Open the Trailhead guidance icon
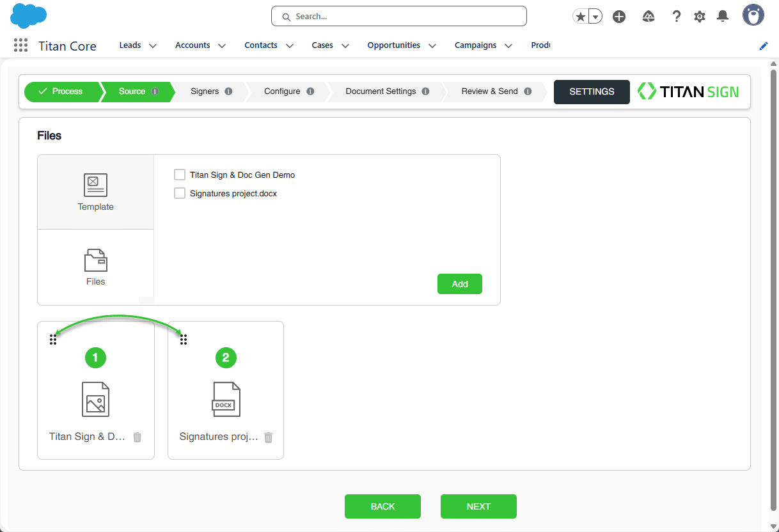 click(x=649, y=17)
